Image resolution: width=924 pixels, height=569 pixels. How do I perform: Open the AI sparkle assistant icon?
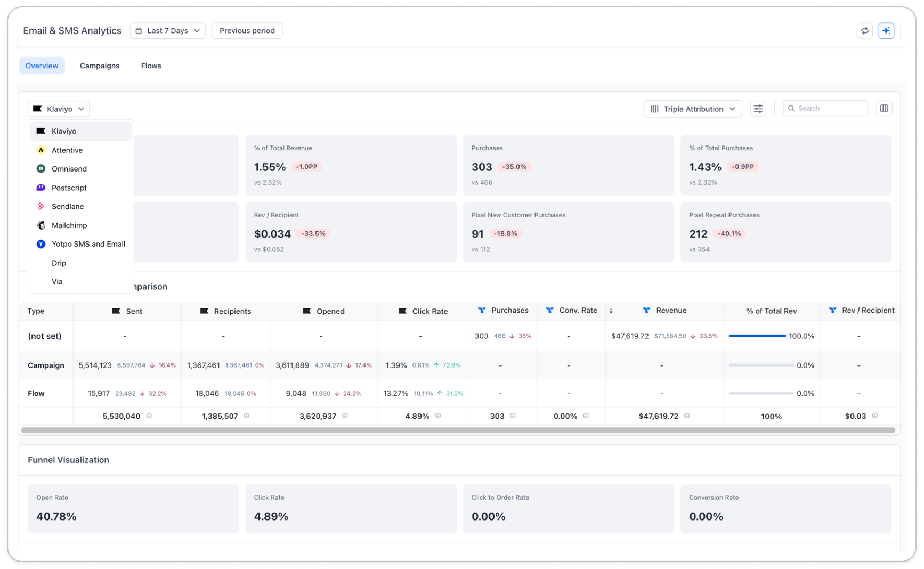pyautogui.click(x=886, y=31)
